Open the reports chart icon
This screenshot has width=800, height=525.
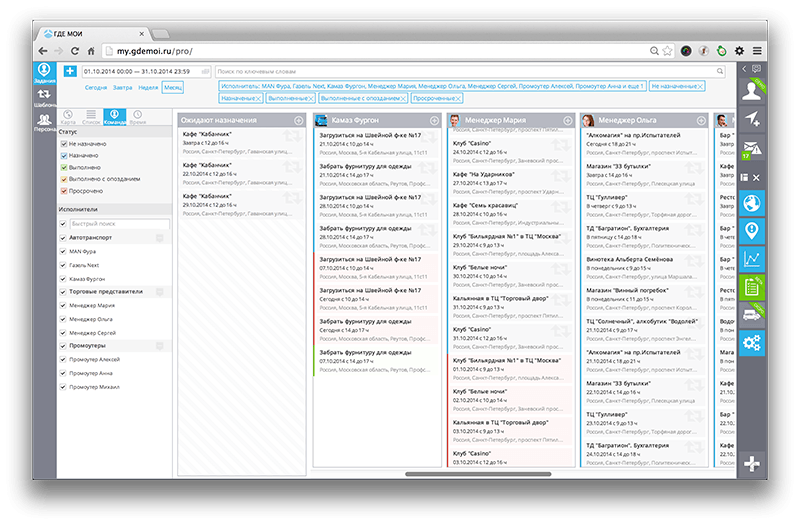click(752, 259)
